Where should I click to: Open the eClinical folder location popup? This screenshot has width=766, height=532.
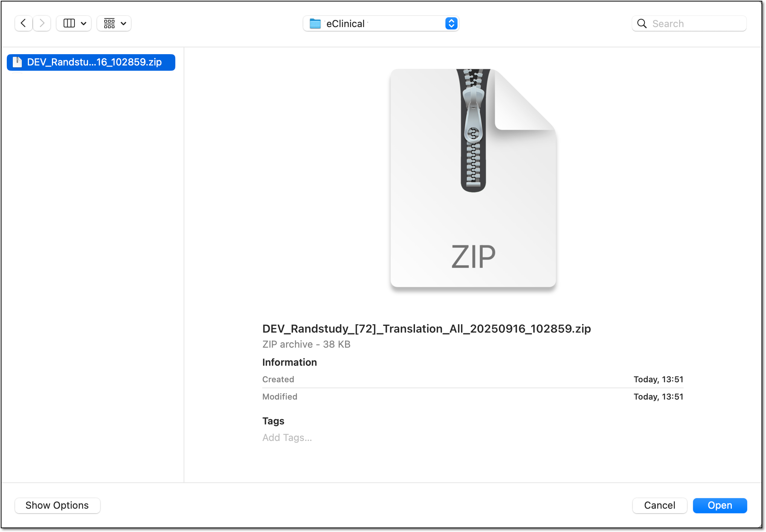[381, 24]
